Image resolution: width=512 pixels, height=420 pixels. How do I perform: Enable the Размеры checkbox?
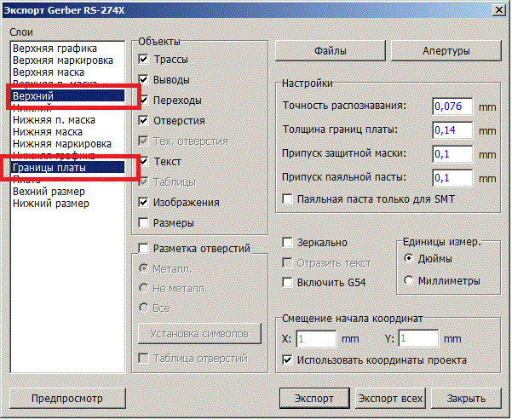(143, 222)
